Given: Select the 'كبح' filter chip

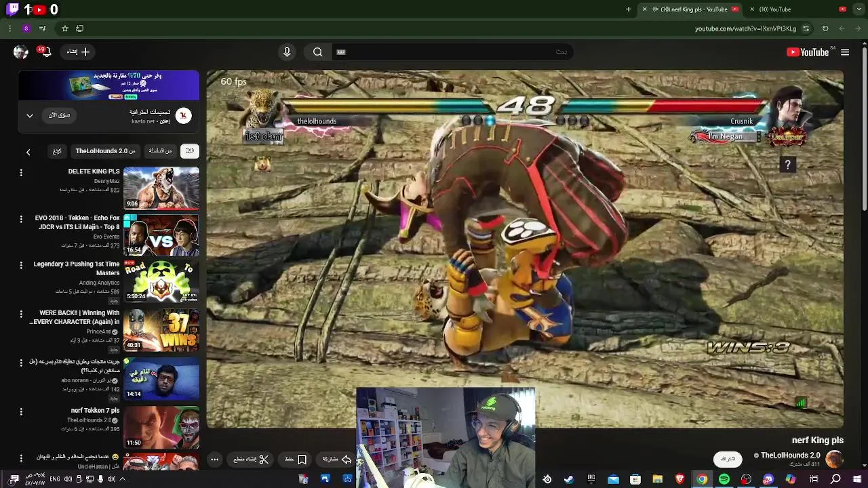Looking at the screenshot, I should tap(57, 151).
